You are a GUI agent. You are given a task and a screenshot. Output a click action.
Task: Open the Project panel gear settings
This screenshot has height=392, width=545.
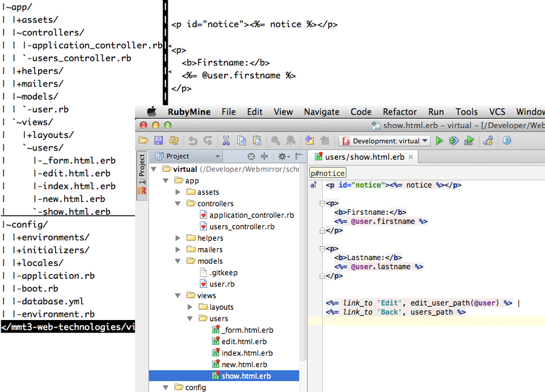pyautogui.click(x=283, y=157)
